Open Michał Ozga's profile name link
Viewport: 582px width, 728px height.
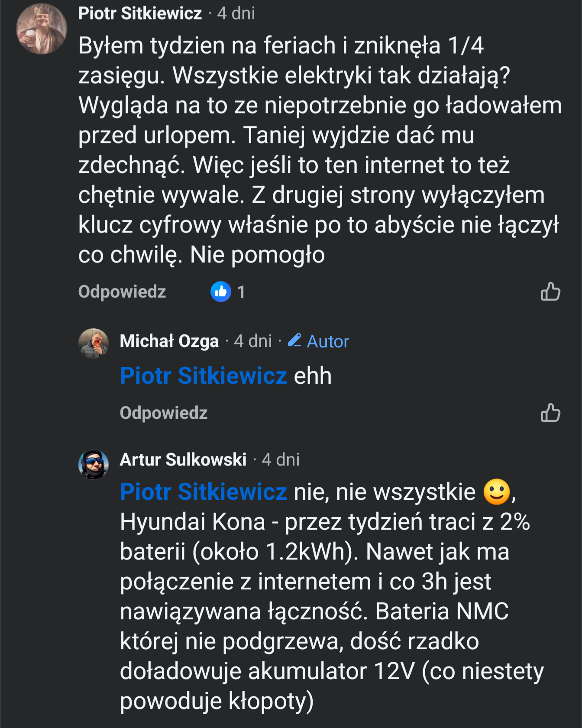click(169, 341)
